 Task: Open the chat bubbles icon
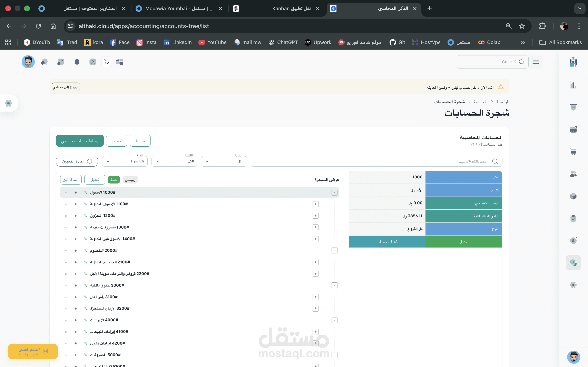[44, 62]
